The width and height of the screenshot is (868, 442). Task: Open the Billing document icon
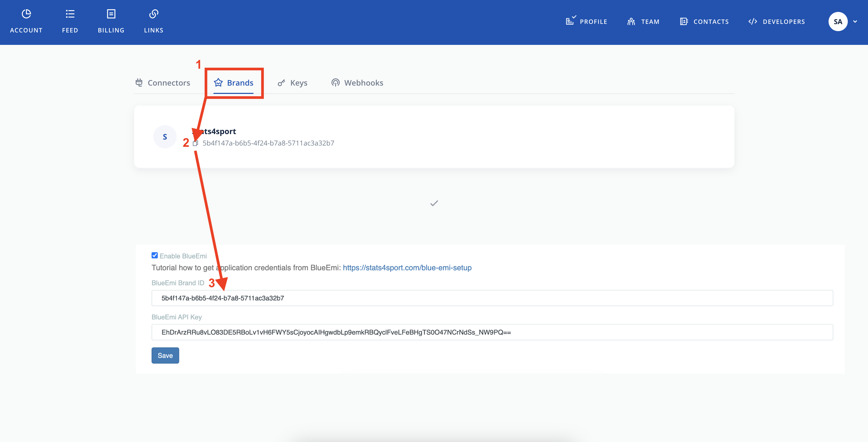pos(111,14)
